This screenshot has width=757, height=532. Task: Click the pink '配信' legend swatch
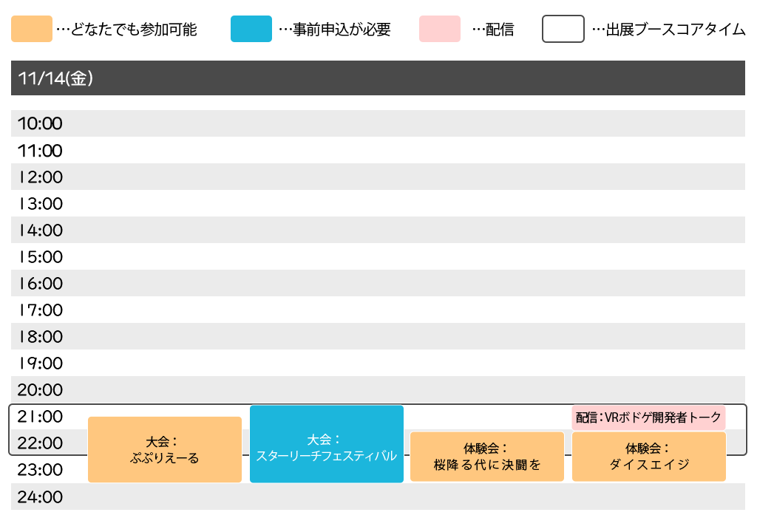(x=439, y=30)
